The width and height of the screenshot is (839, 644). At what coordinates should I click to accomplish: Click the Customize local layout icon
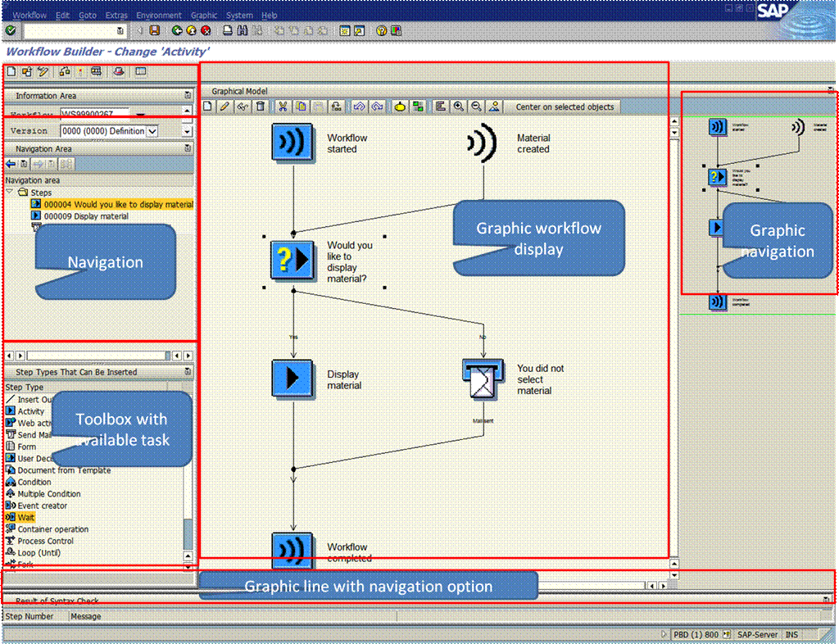(396, 30)
